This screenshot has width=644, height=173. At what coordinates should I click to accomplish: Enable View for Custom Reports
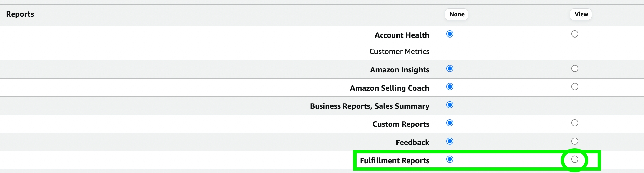[x=574, y=123]
